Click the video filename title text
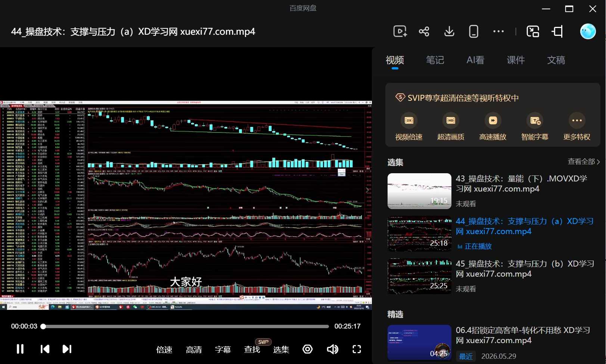 tap(133, 31)
